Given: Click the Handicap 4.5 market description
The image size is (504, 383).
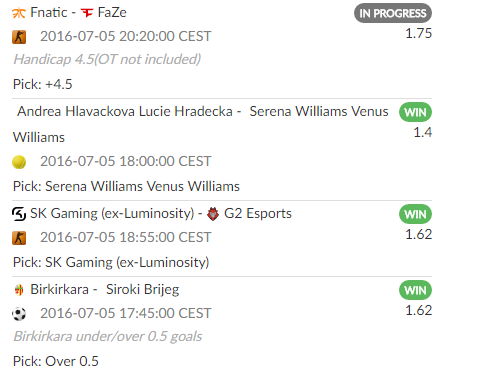Looking at the screenshot, I should tap(107, 59).
